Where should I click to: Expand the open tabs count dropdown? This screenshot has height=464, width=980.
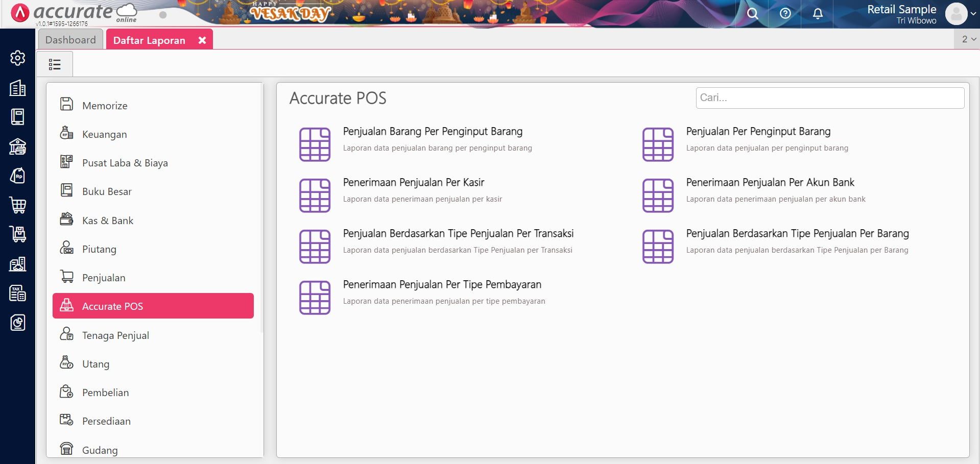[x=968, y=39]
